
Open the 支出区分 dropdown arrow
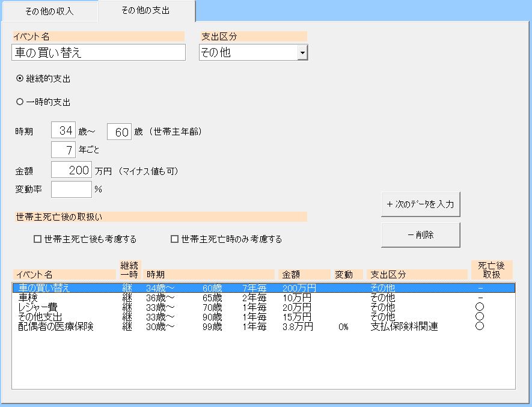pos(302,53)
